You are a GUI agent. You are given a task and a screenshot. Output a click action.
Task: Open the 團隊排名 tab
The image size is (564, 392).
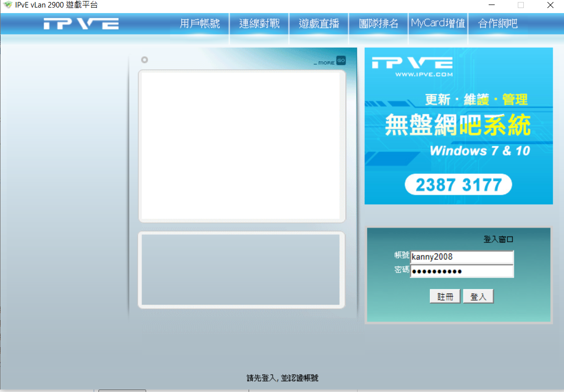click(378, 24)
